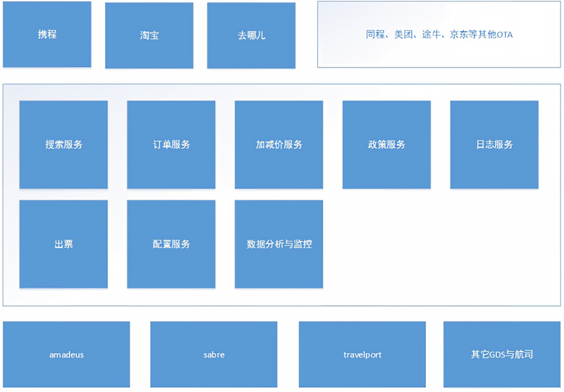Select the 同程、美团、途牛、京东等其他OTA box
The width and height of the screenshot is (564, 392).
click(439, 34)
